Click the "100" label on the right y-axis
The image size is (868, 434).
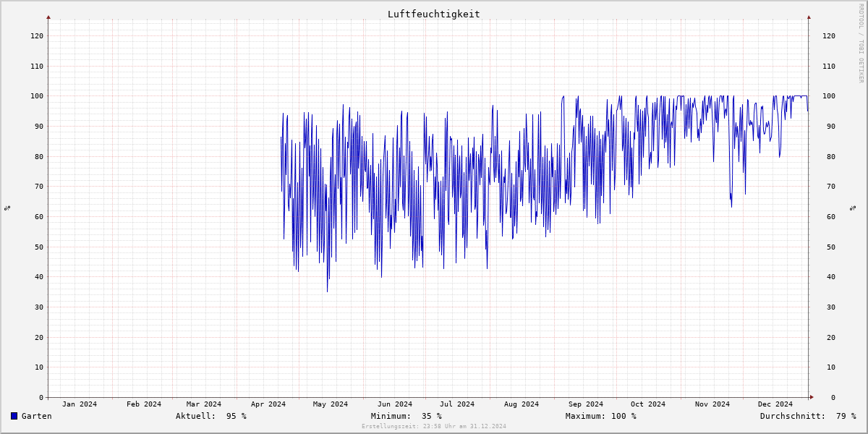[829, 95]
